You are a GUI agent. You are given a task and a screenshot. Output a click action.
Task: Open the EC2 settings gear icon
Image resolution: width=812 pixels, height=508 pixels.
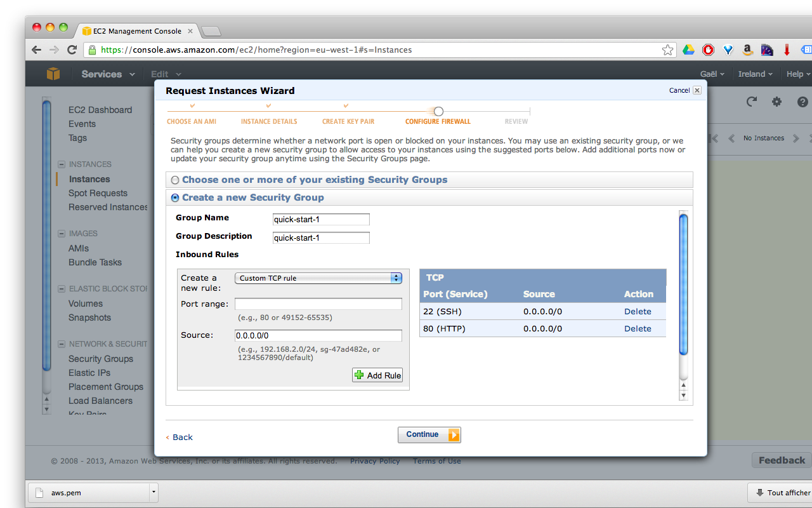(x=776, y=101)
